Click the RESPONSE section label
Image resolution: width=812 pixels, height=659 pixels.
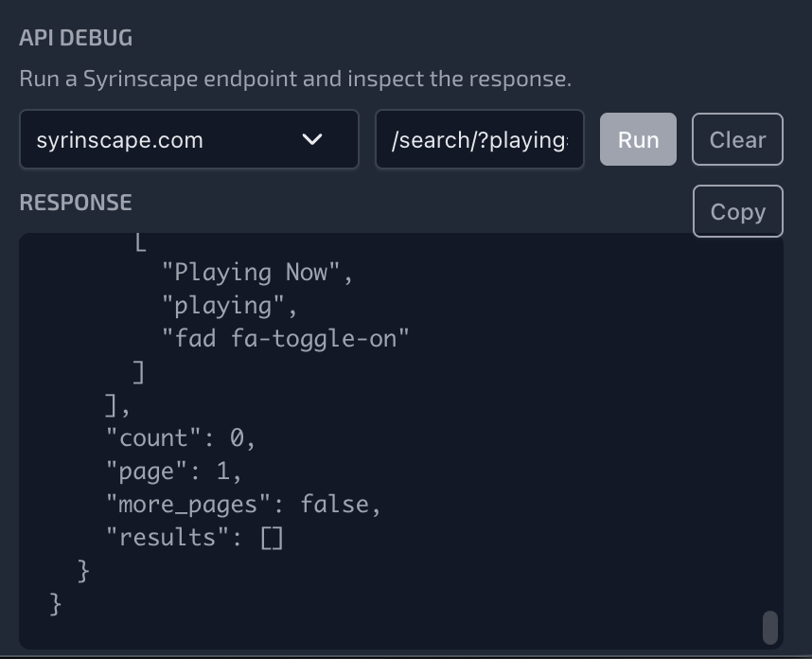[x=76, y=203]
